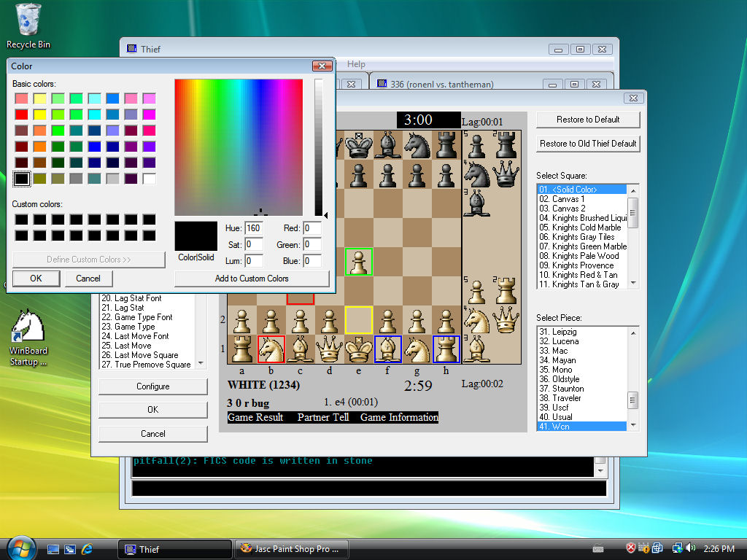Select 35. Mono piece set
The width and height of the screenshot is (747, 560).
point(582,370)
